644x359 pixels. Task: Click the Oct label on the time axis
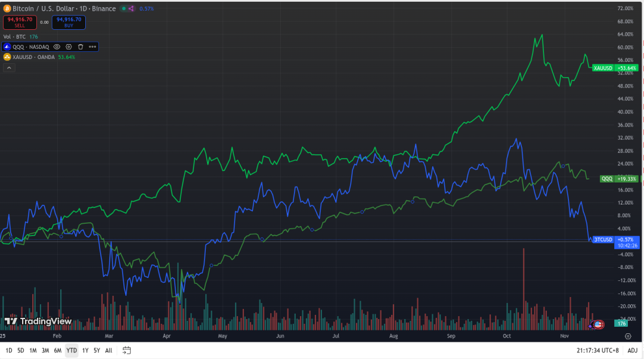[507, 336]
